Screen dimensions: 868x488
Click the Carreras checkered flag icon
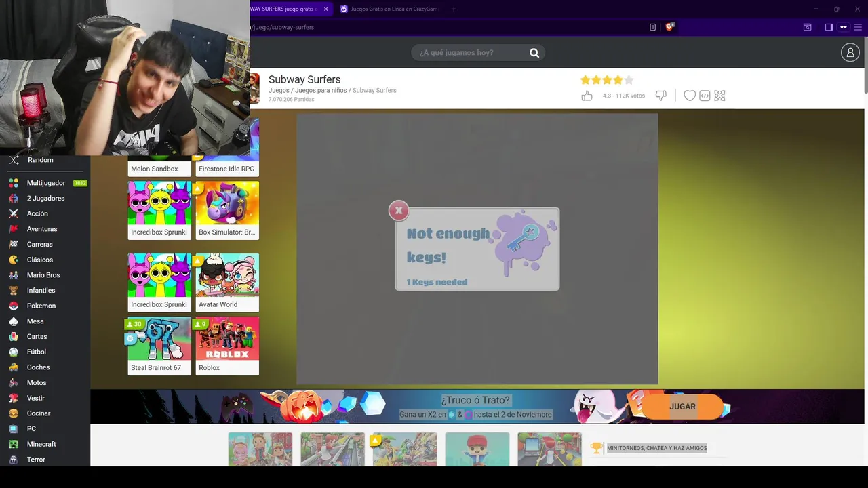click(14, 245)
